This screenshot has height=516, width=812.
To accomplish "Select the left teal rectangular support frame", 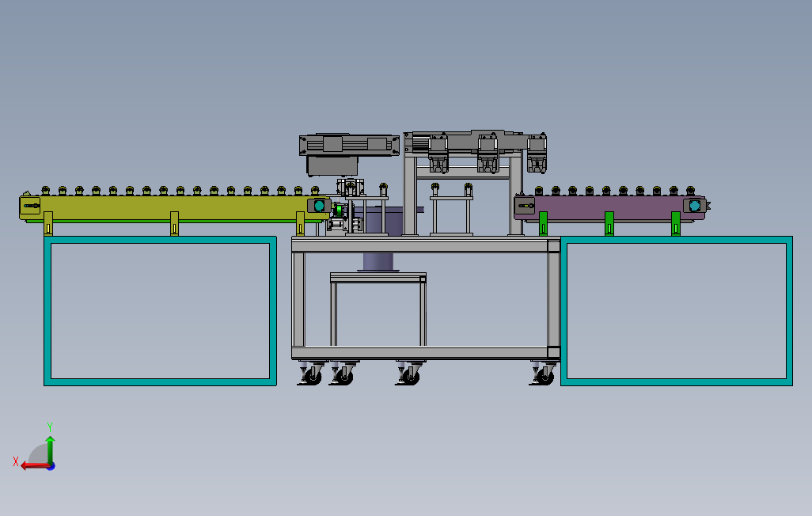I will click(160, 311).
